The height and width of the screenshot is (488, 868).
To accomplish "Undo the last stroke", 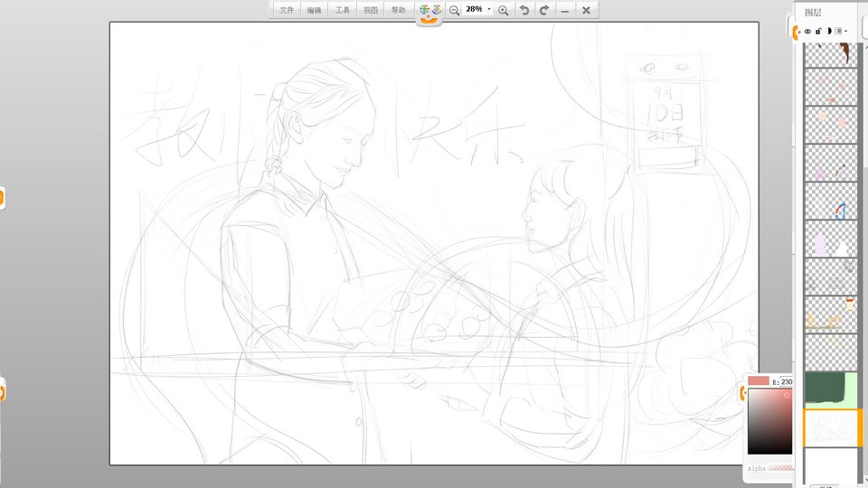I will point(524,10).
